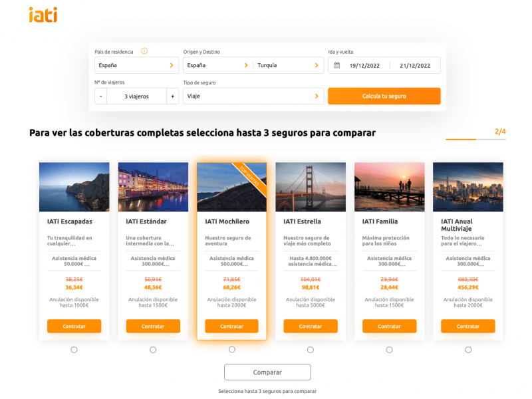Click the IATI Anual Multiviaje title
Image resolution: width=532 pixels, height=399 pixels.
pos(457,225)
